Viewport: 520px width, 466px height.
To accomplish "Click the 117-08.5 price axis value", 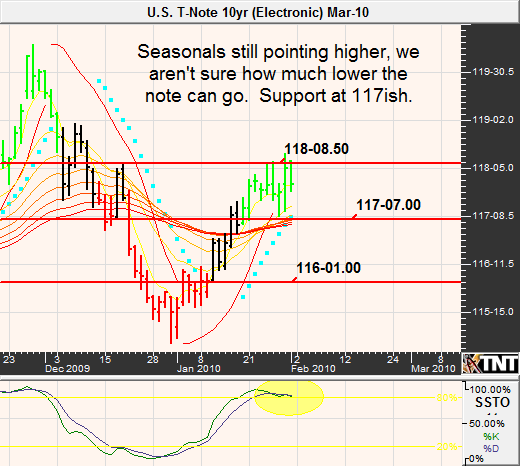I will pos(493,216).
